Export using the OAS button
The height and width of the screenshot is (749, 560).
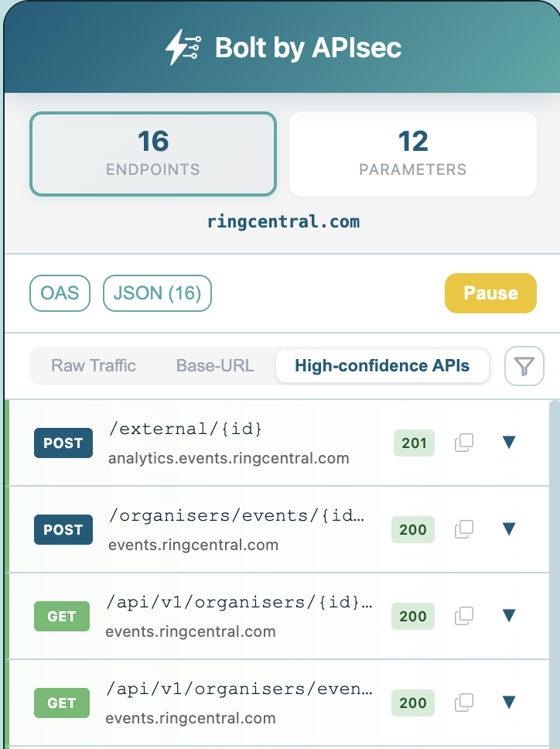coord(60,292)
